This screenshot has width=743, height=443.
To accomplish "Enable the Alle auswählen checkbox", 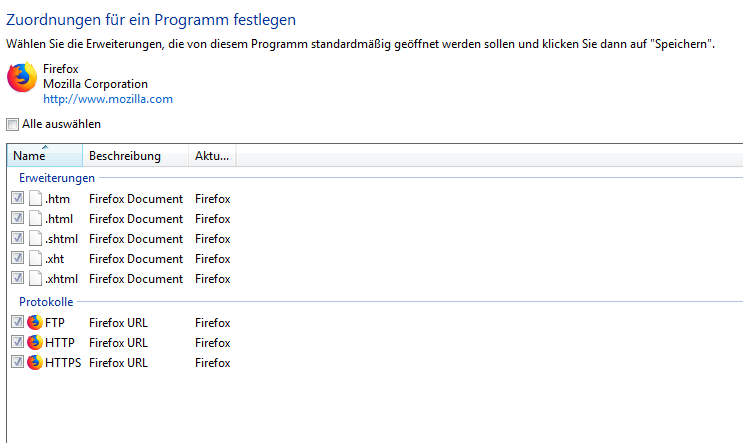I will pos(12,124).
